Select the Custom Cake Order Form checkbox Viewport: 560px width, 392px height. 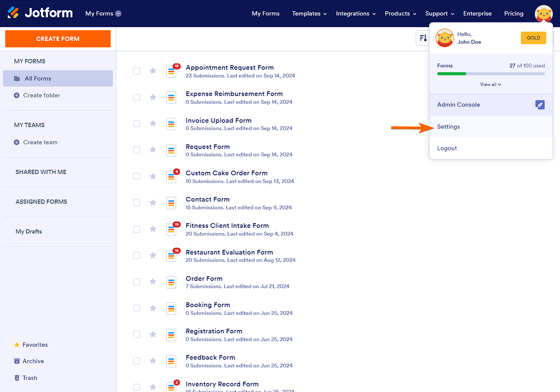coord(137,176)
